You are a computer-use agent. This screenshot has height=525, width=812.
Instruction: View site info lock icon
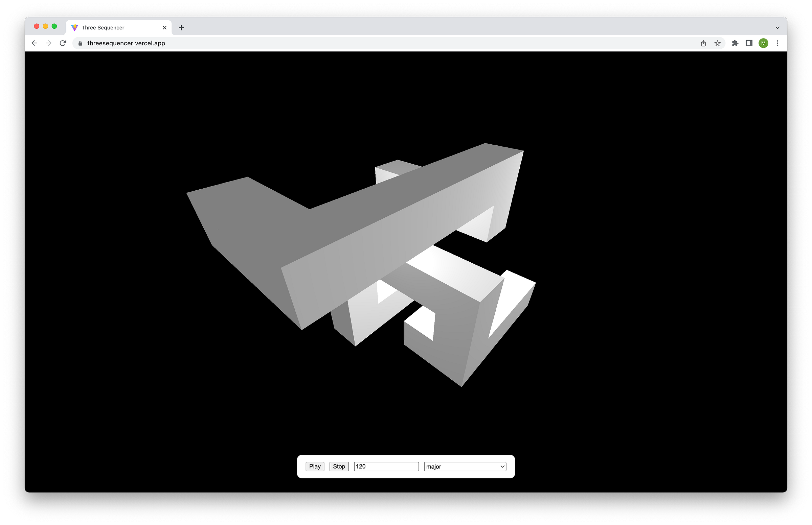(x=81, y=43)
